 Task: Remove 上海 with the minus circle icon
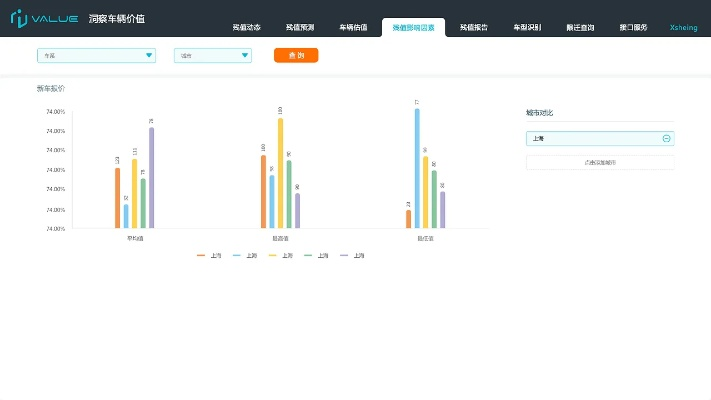[x=667, y=139]
